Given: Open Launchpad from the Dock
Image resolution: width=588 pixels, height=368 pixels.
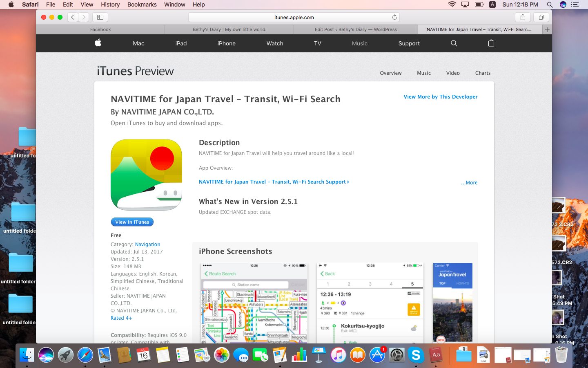Looking at the screenshot, I should click(x=66, y=355).
